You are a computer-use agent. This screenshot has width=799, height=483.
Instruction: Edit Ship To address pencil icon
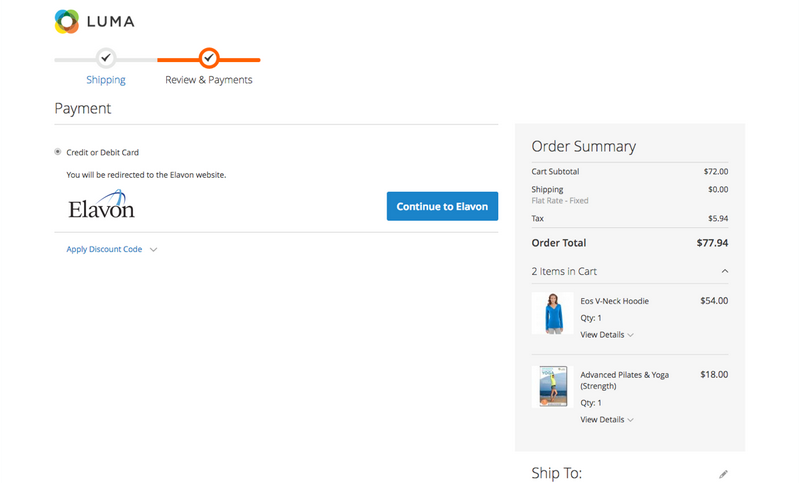pos(723,473)
